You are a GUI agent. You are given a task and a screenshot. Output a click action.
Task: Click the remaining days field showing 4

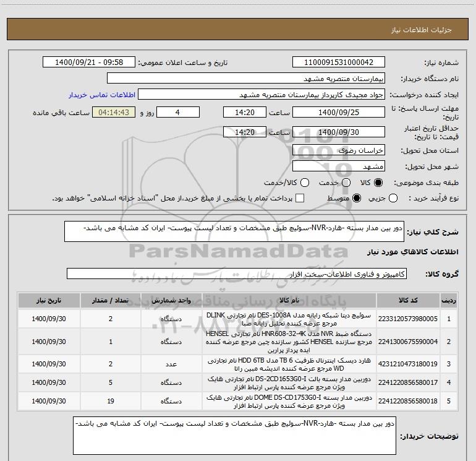point(178,112)
